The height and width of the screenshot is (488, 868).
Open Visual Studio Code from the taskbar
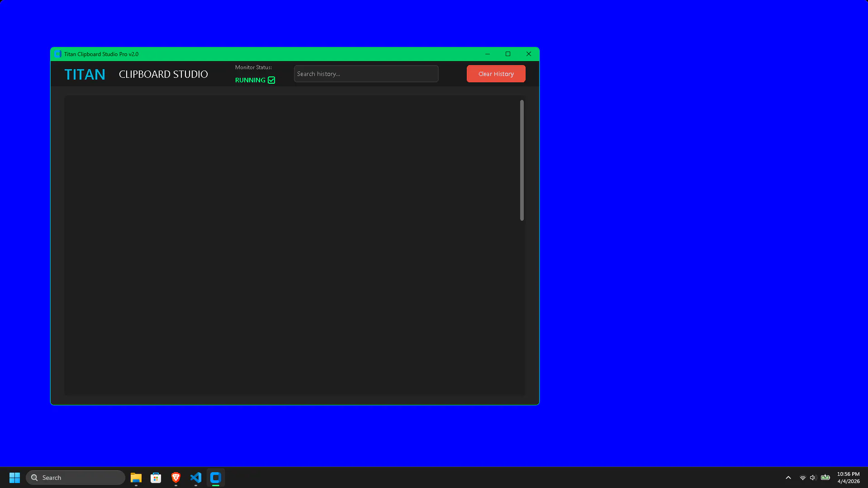click(x=196, y=478)
